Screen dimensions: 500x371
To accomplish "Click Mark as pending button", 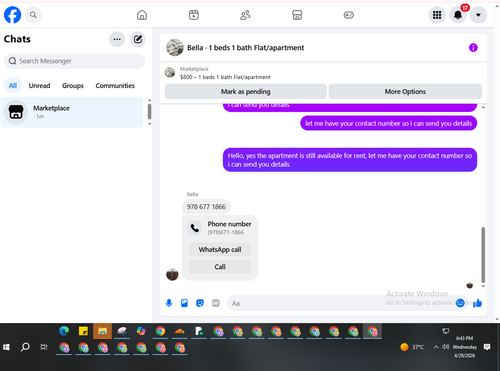I will [x=245, y=91].
